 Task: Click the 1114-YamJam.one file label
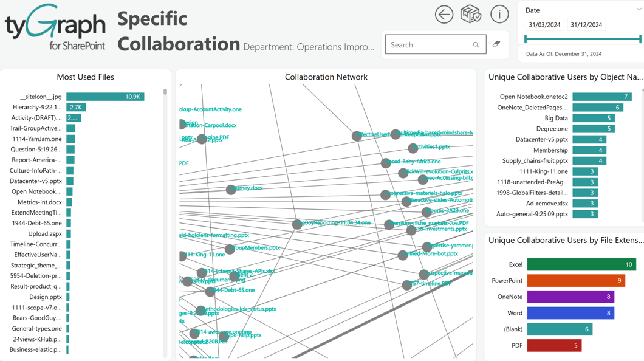click(x=37, y=139)
